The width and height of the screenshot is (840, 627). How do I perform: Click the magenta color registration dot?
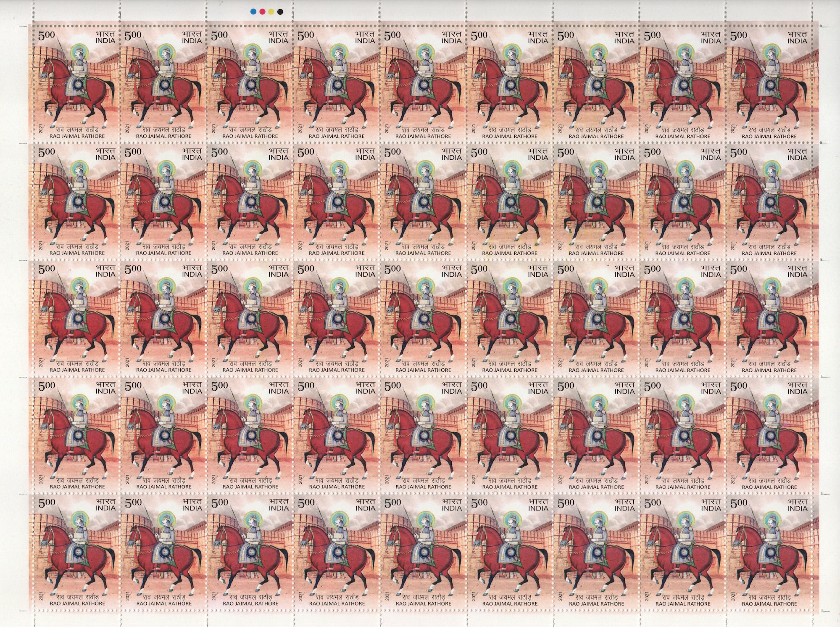pyautogui.click(x=262, y=12)
